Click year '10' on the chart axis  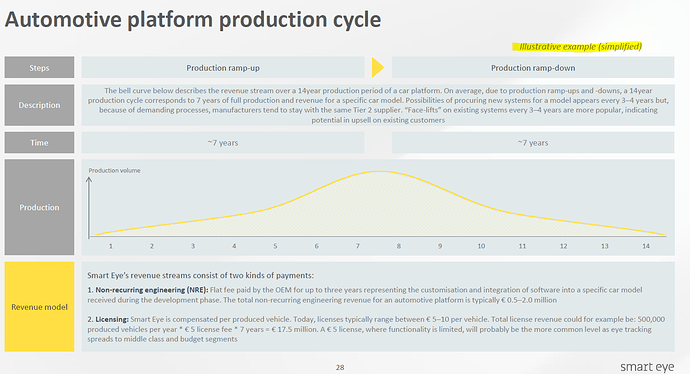click(481, 246)
